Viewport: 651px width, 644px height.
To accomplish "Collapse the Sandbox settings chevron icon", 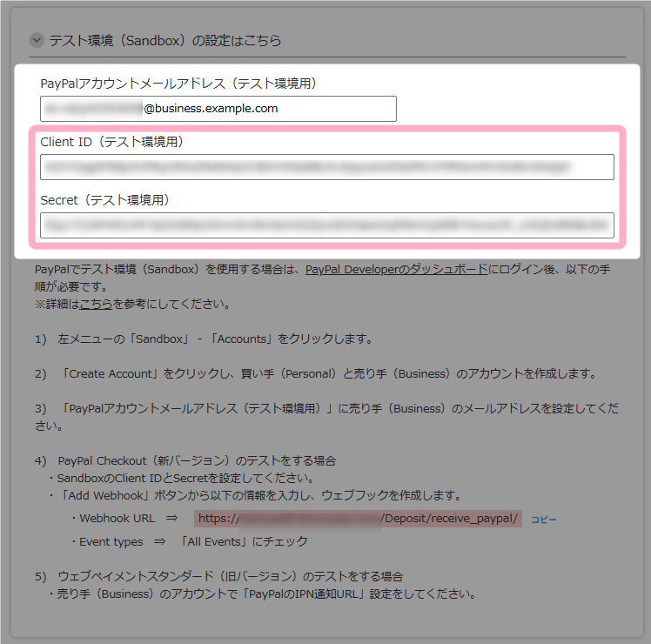I will pos(37,40).
